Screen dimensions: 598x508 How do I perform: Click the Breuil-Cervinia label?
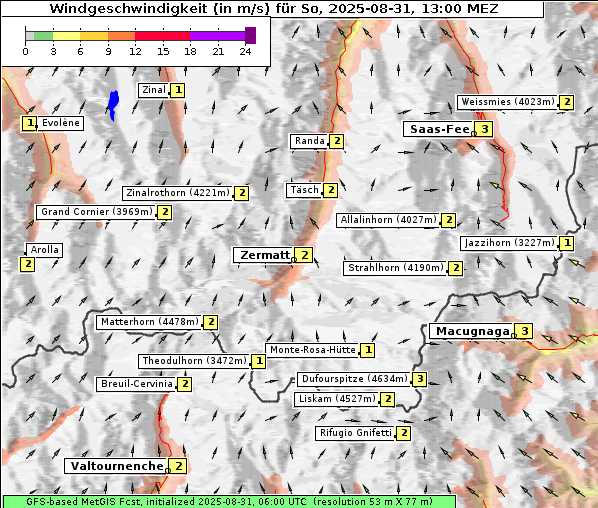tap(137, 384)
